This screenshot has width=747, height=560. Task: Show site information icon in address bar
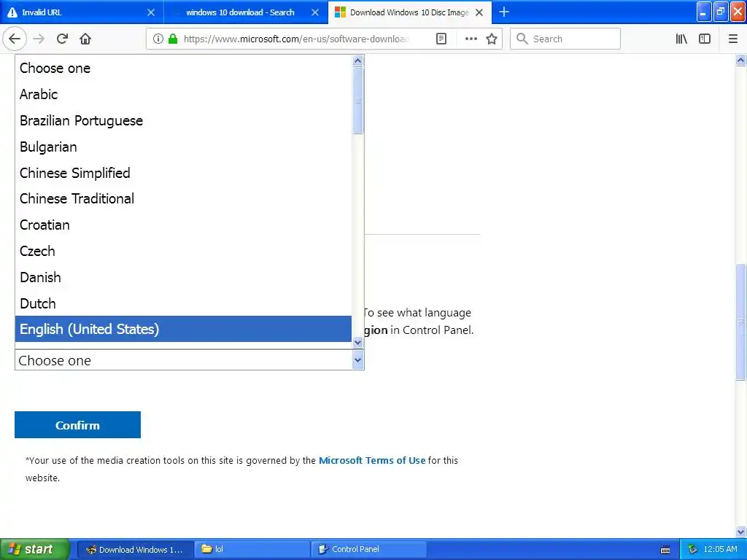tap(158, 39)
